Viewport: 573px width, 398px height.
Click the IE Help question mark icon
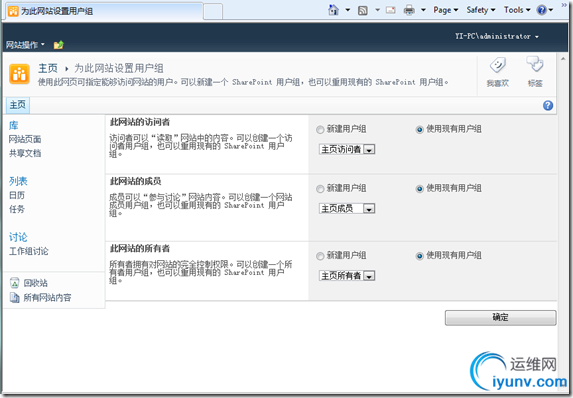click(x=542, y=10)
